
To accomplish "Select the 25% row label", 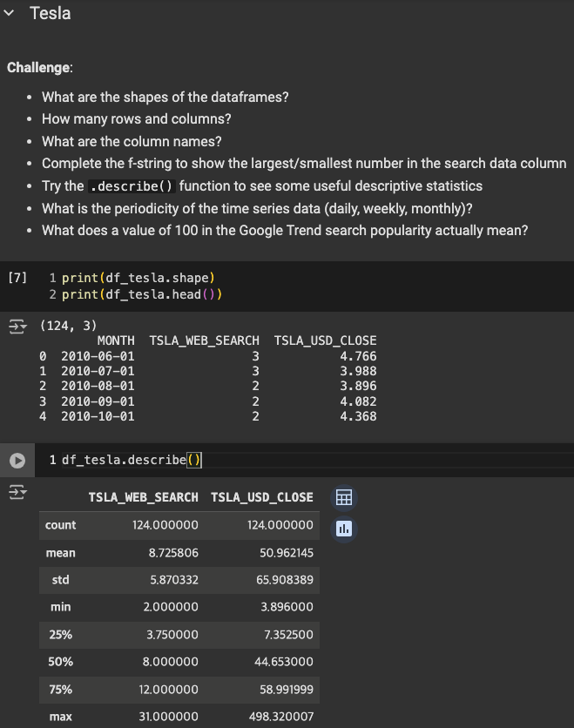I will coord(60,635).
